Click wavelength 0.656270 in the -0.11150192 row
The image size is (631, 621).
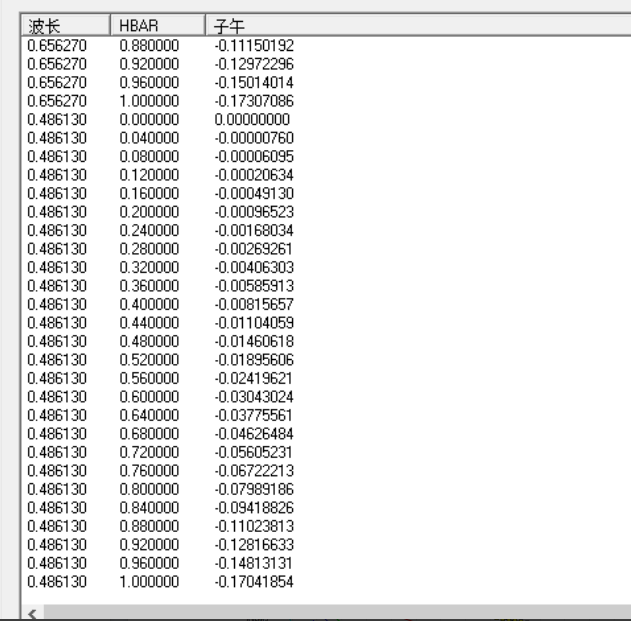point(57,45)
